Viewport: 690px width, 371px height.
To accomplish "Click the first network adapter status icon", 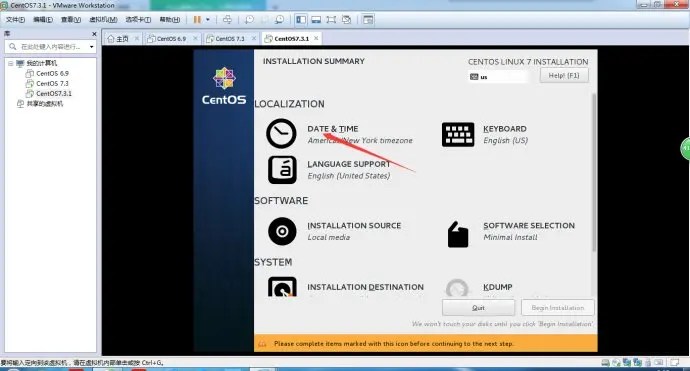I will point(627,363).
